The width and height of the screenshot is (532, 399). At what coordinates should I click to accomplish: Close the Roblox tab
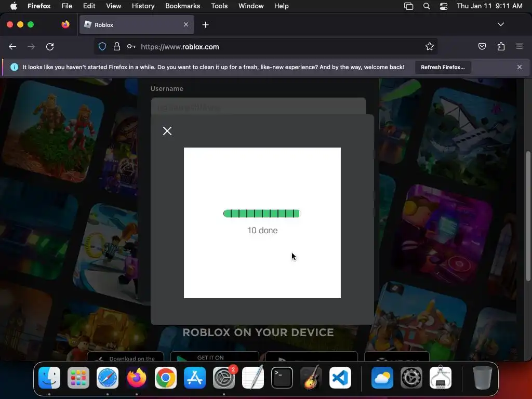click(186, 24)
